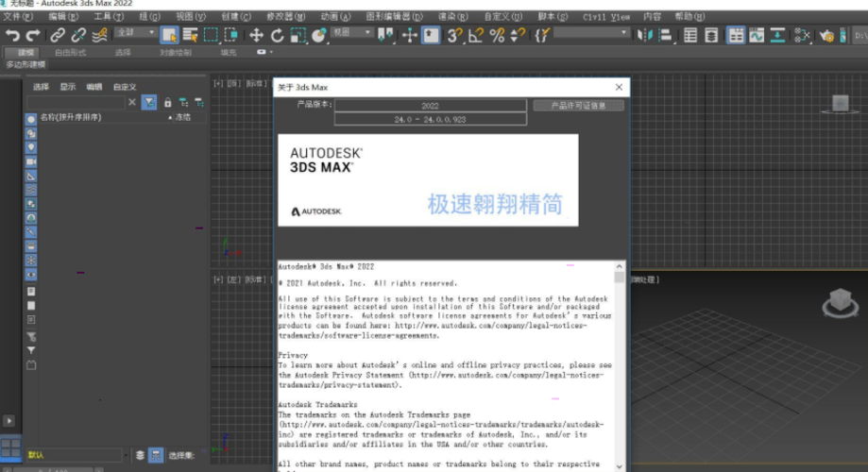868x472 pixels.
Task: Open 渲染 menu
Action: pyautogui.click(x=452, y=17)
